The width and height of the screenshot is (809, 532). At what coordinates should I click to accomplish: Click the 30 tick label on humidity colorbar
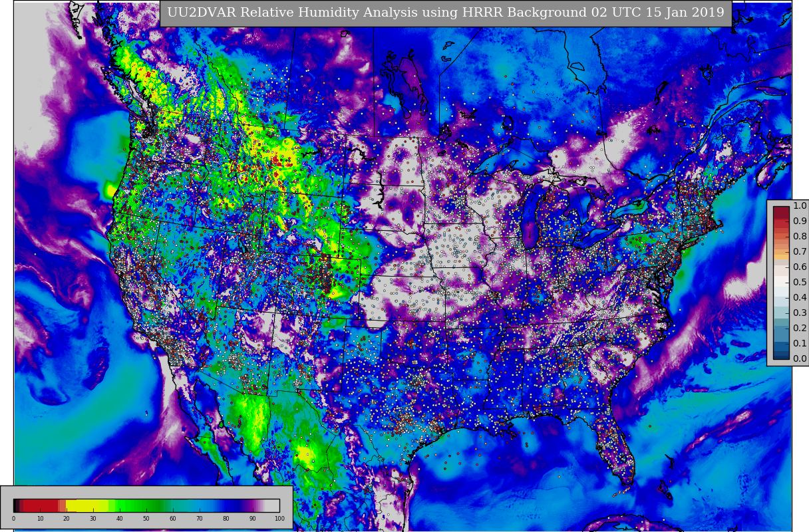(x=93, y=519)
